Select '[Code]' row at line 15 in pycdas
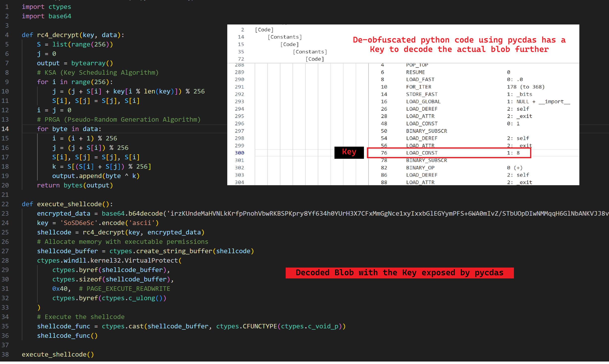The image size is (609, 364). click(289, 44)
